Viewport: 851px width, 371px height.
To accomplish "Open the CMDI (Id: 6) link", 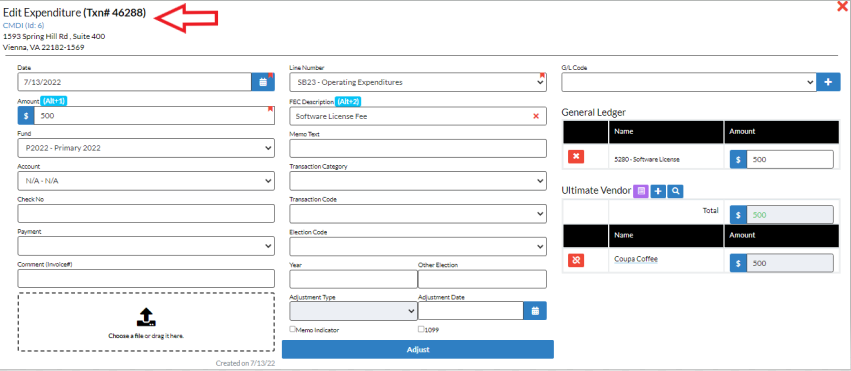I will [x=23, y=25].
